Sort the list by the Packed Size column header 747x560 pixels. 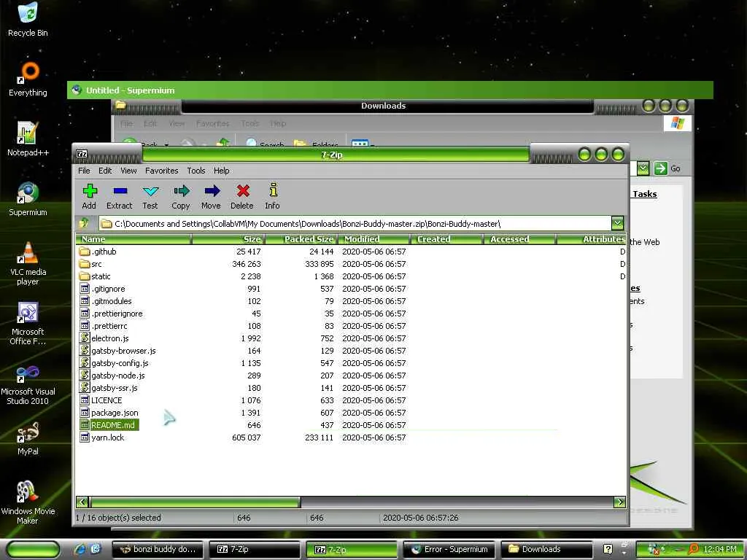coord(301,239)
